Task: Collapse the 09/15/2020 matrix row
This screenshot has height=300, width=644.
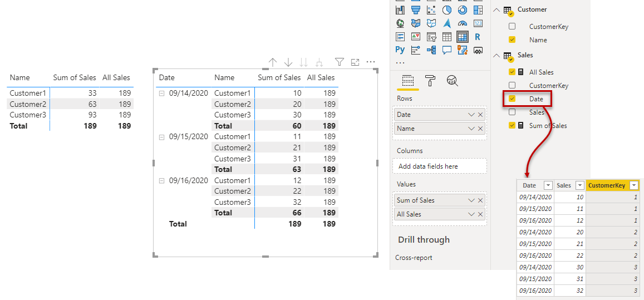Action: click(161, 137)
